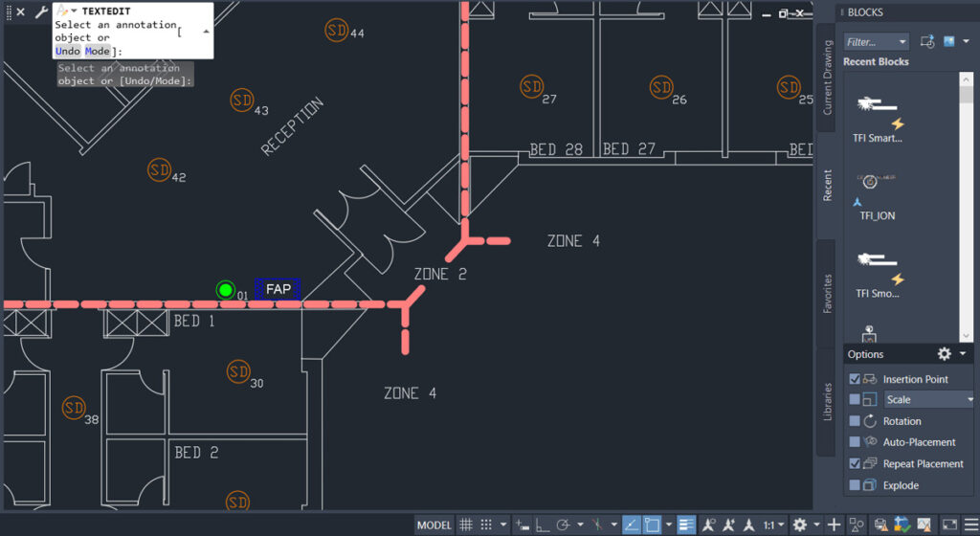Screen dimensions: 980x536
Task: Uncheck the Insertion Point checkbox
Action: click(855, 379)
